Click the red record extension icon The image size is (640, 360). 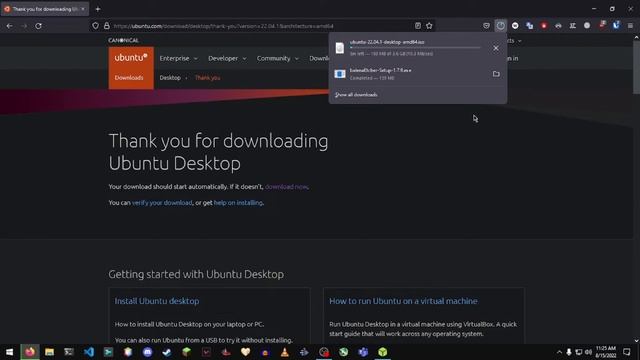(x=544, y=26)
